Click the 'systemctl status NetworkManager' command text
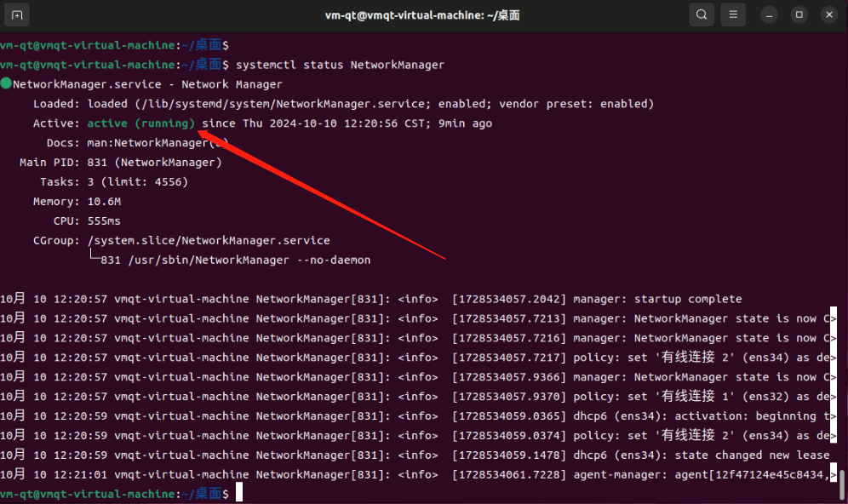 point(340,65)
